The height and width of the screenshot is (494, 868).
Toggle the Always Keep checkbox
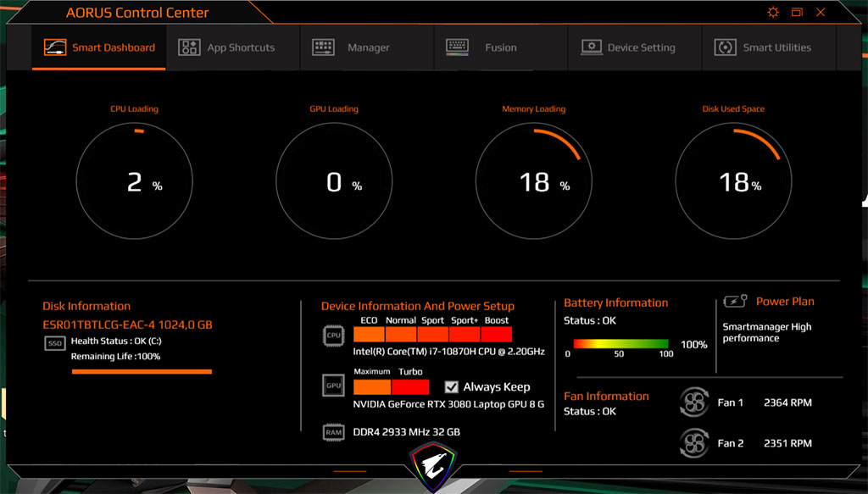click(x=452, y=386)
